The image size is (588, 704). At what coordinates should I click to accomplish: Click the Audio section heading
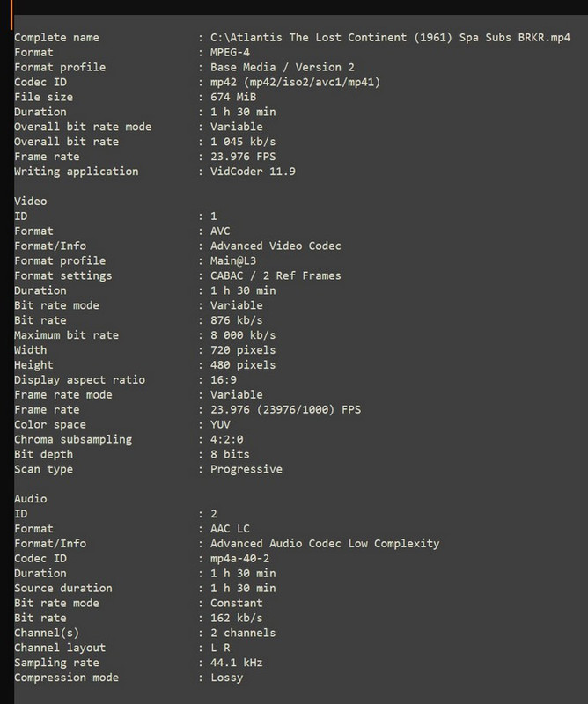click(x=30, y=498)
